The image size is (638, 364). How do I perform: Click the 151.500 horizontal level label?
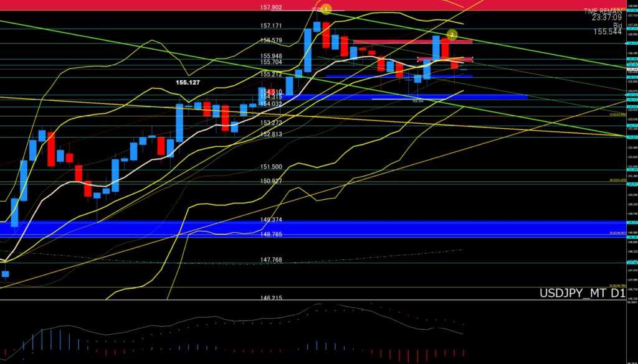tap(271, 167)
